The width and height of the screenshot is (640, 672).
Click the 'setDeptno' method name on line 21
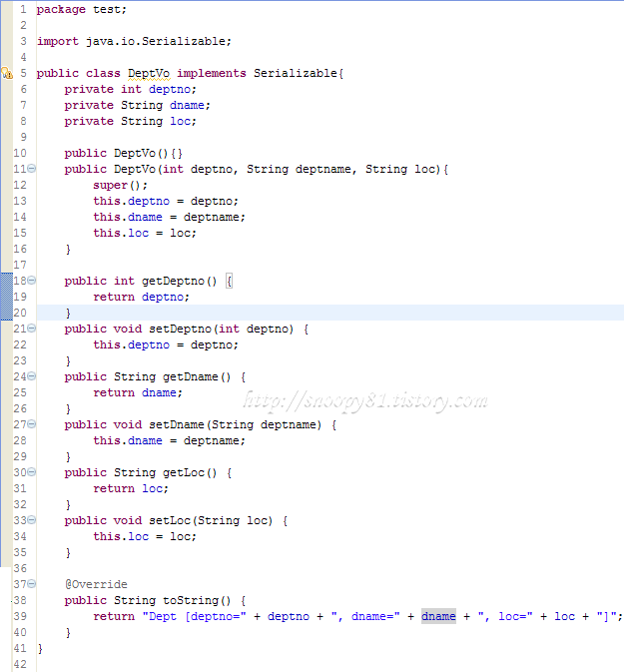(x=180, y=329)
